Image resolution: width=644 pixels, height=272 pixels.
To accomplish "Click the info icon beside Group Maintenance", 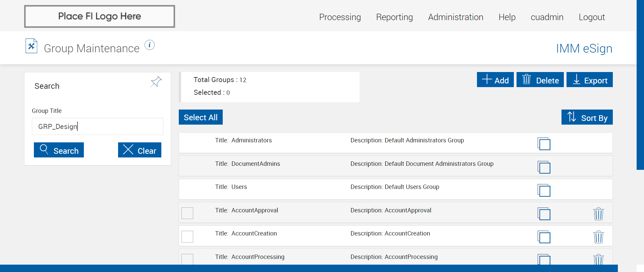I will pos(150,45).
